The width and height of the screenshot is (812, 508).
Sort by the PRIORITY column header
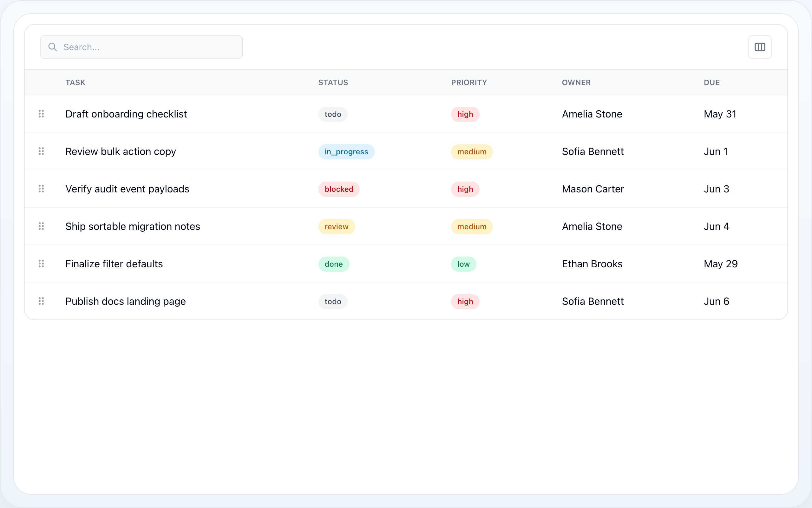pos(469,83)
